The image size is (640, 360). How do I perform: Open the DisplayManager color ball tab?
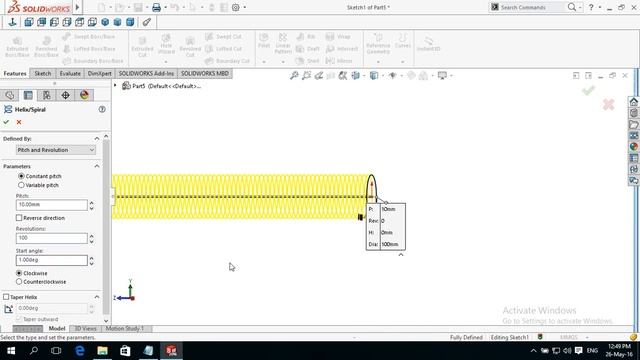[x=84, y=95]
